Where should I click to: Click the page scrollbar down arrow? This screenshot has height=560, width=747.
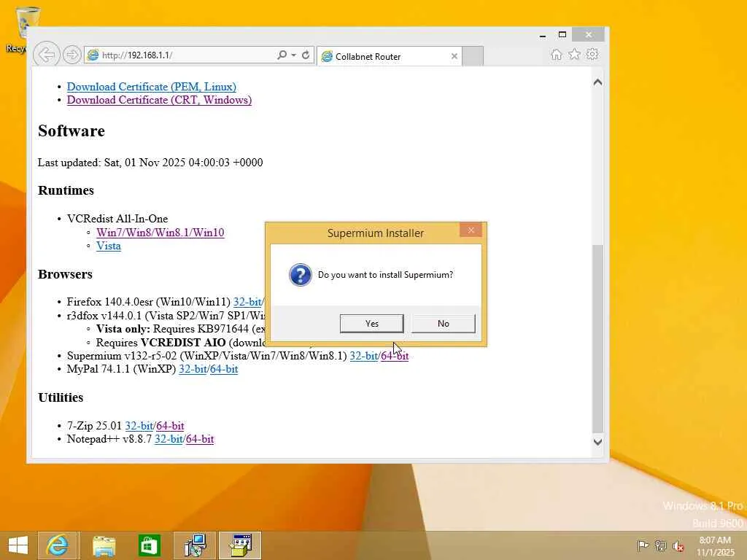click(x=598, y=442)
